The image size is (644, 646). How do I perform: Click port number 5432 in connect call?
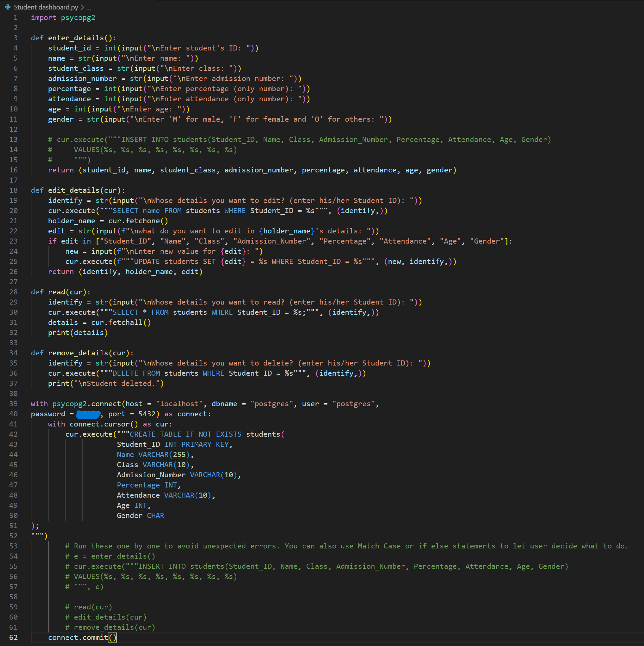point(147,414)
